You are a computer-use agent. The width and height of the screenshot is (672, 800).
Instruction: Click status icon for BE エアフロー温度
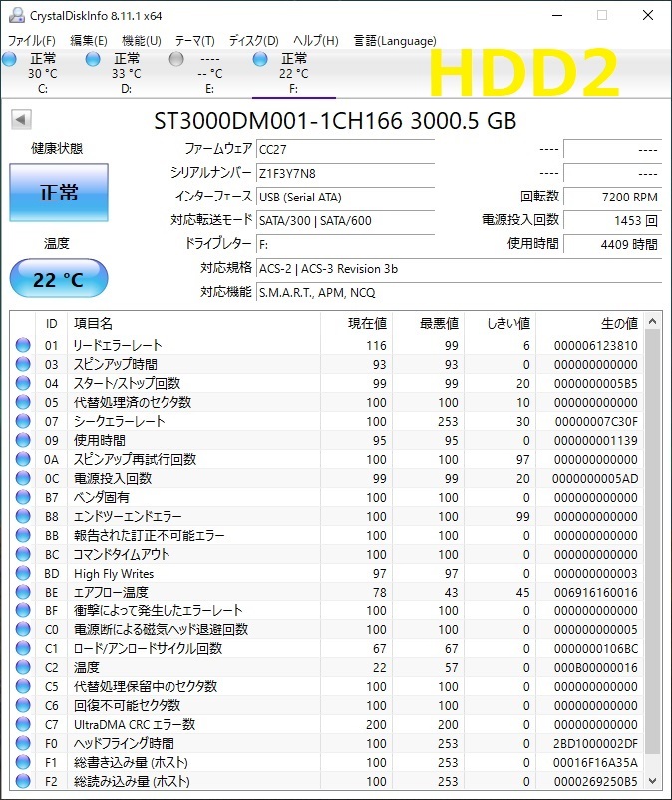(x=23, y=592)
